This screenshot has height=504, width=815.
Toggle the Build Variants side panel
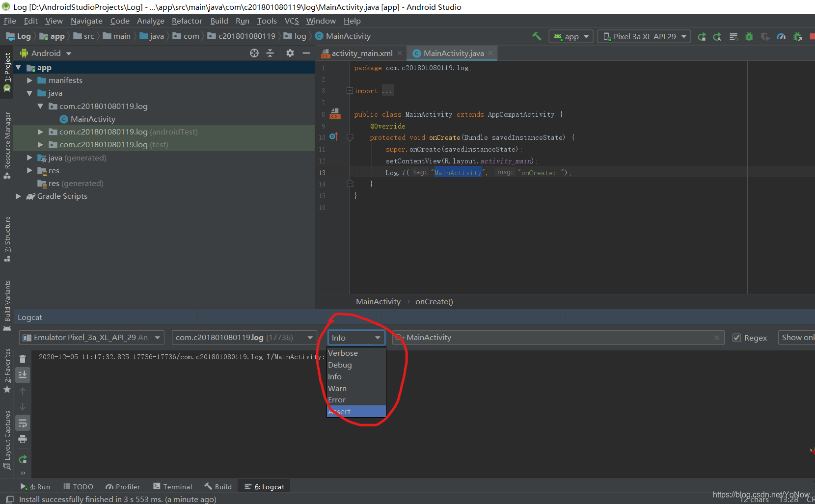(x=7, y=305)
